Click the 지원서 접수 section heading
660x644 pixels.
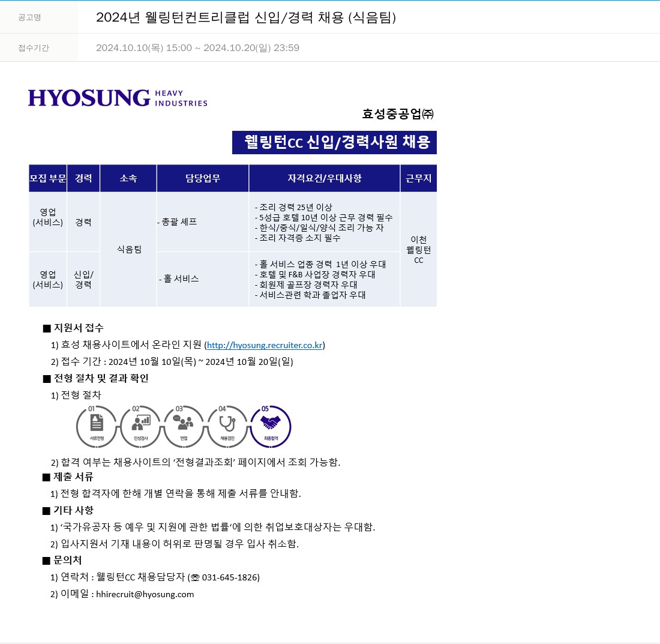coord(73,328)
